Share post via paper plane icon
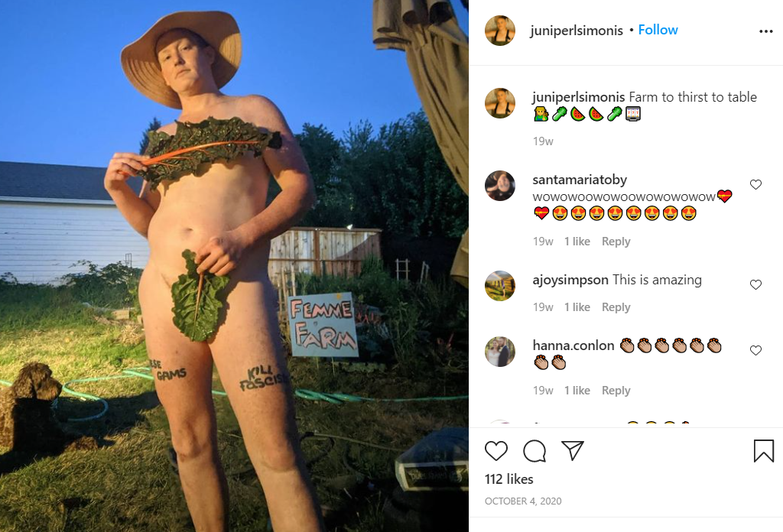This screenshot has width=783, height=532. click(x=572, y=450)
